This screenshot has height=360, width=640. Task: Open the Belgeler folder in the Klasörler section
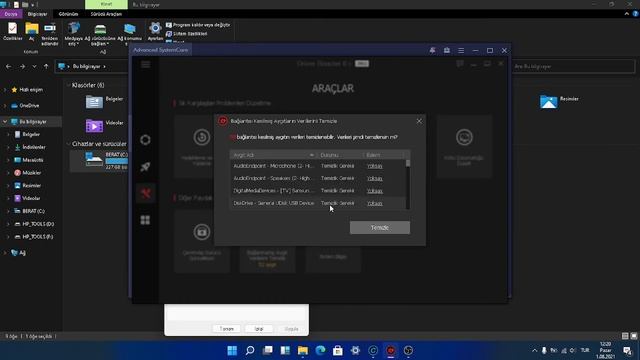tap(104, 101)
